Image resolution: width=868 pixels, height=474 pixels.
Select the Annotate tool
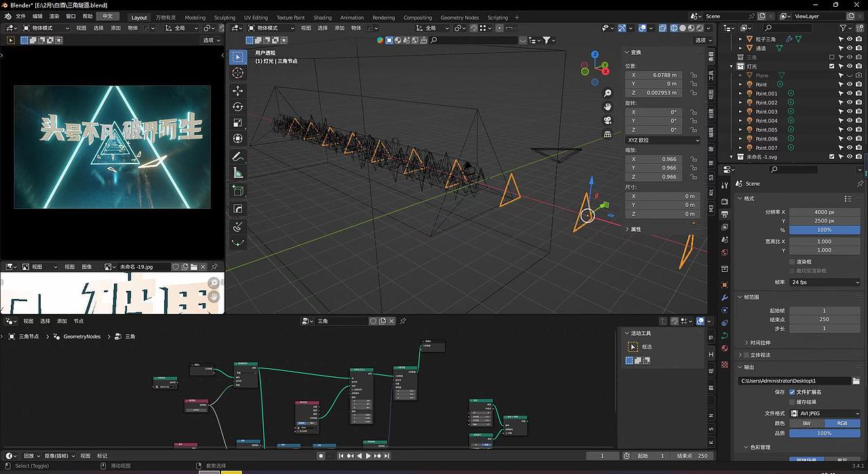pos(238,157)
